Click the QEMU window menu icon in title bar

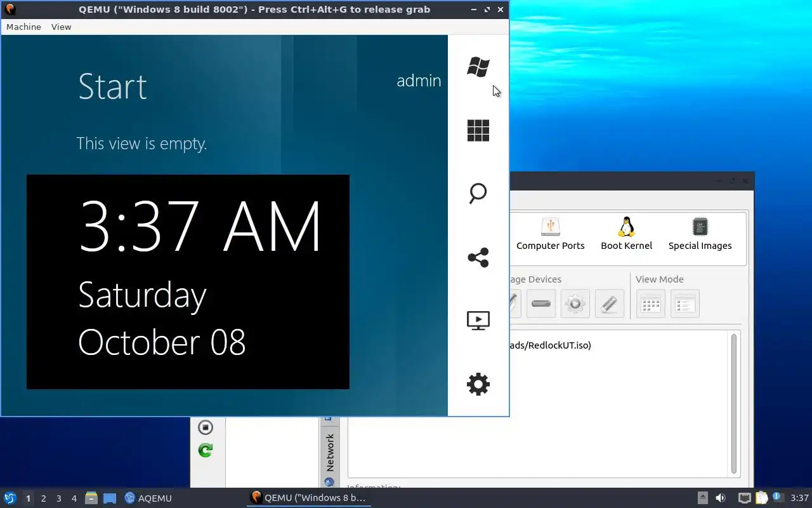pos(10,9)
